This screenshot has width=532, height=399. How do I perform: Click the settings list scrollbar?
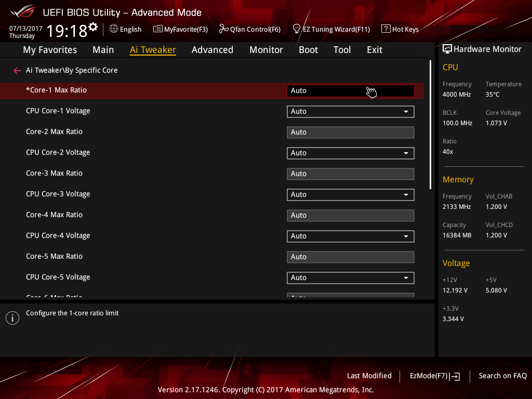430,125
